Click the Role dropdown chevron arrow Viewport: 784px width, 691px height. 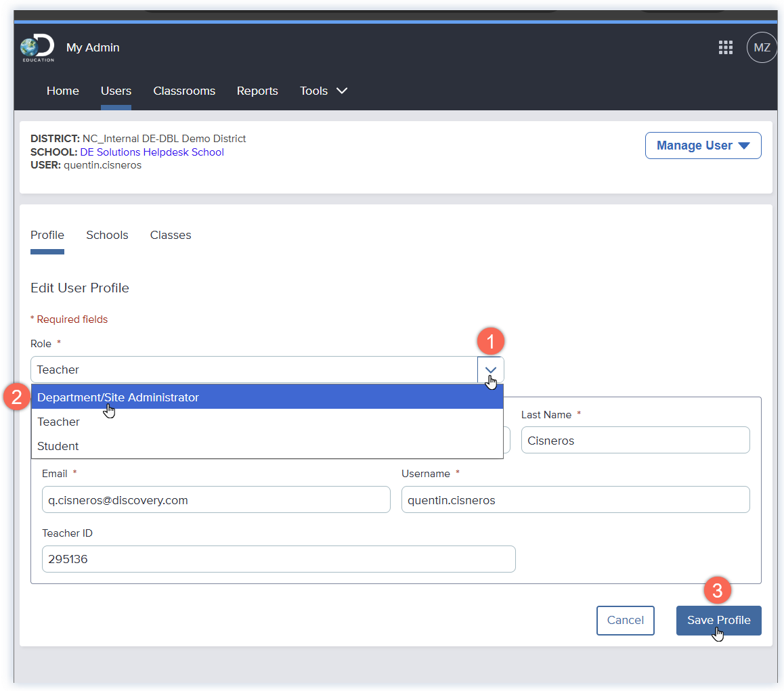[490, 370]
